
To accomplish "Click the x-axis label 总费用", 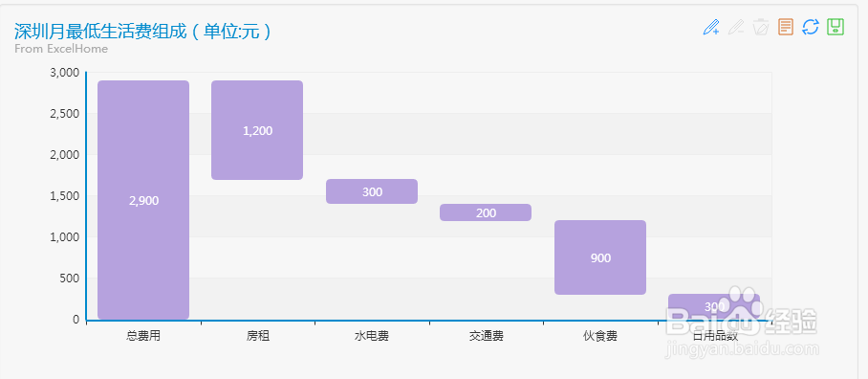I will (x=143, y=336).
